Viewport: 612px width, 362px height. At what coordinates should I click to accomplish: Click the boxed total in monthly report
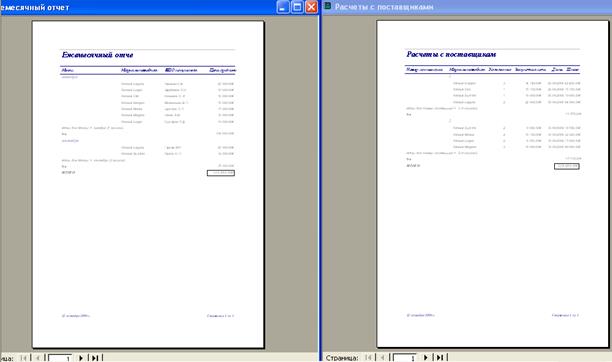coord(221,173)
